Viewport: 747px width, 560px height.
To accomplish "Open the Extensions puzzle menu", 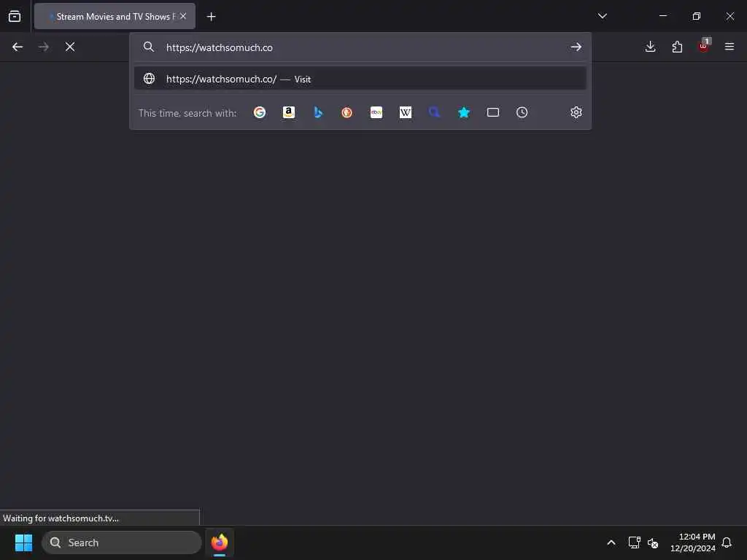I will click(677, 47).
